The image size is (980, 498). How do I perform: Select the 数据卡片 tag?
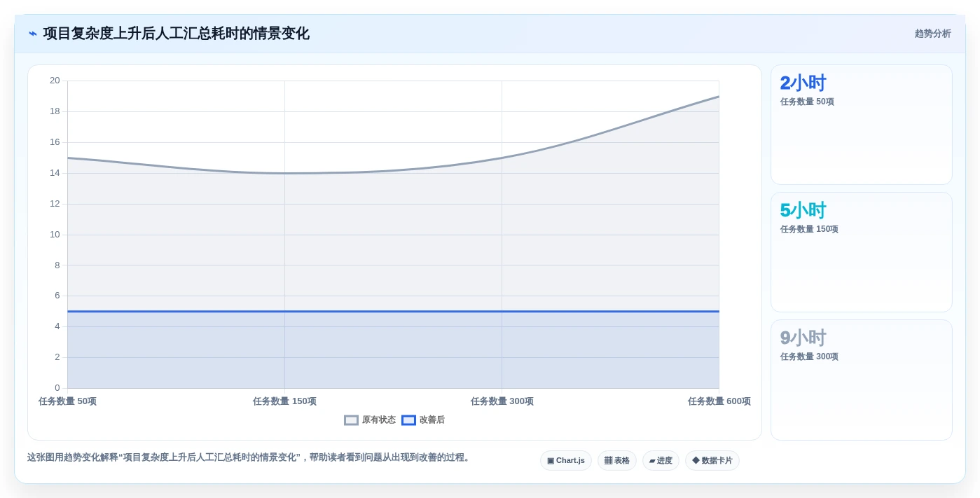pos(712,461)
